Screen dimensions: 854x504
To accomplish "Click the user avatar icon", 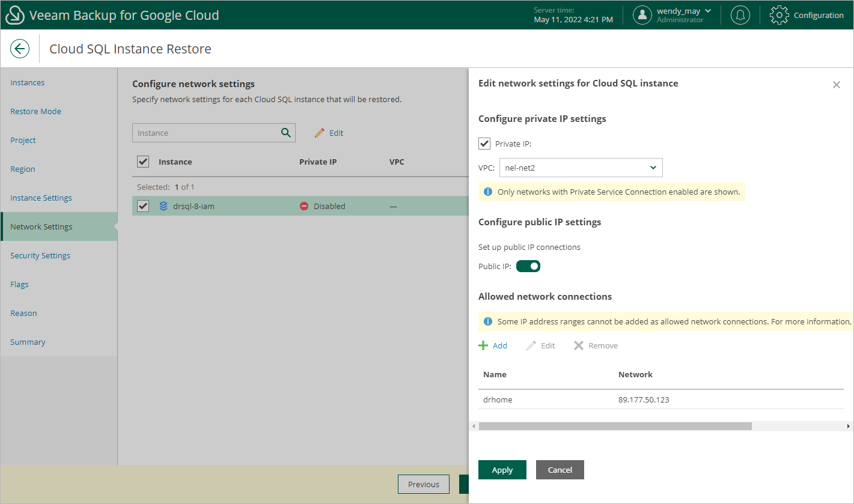I will click(x=642, y=15).
